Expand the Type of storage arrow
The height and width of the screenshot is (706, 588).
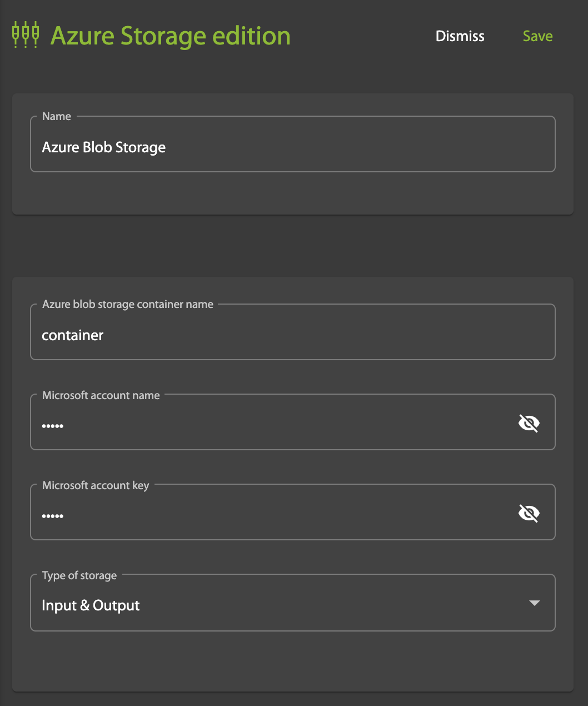[534, 603]
